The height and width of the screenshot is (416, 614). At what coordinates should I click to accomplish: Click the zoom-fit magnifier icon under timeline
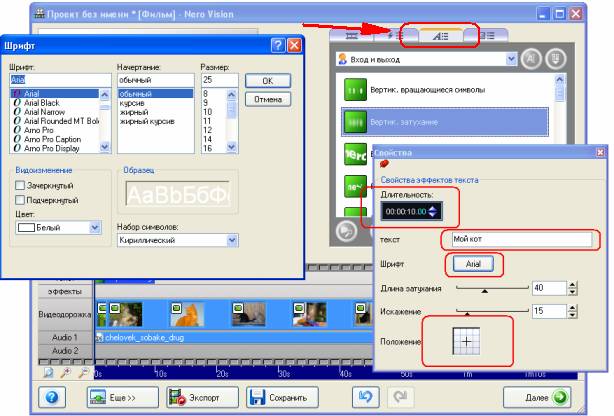48,373
